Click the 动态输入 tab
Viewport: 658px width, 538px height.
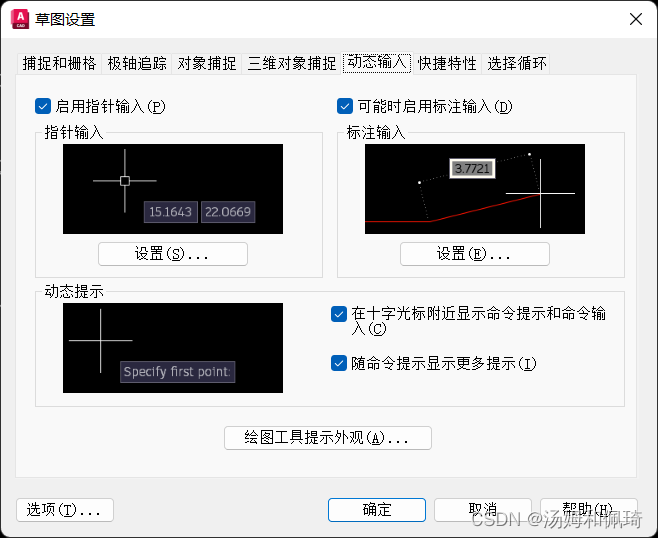[377, 63]
